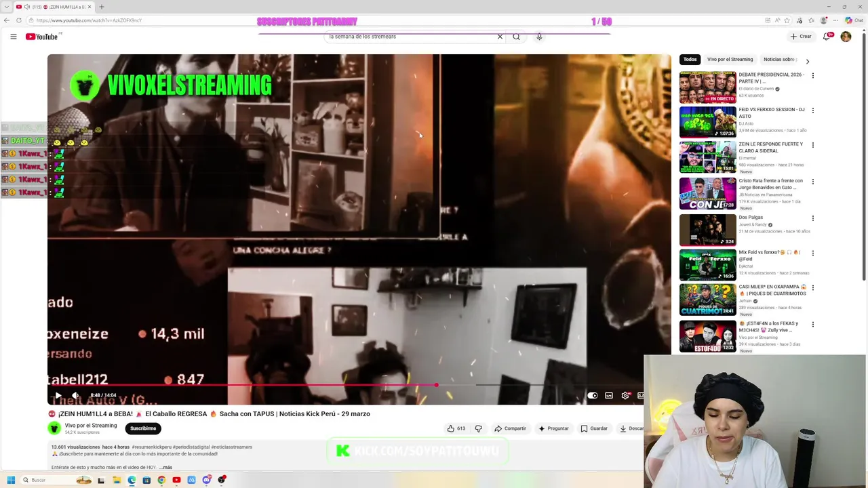Open options menu for ZEIN LE RESPONDE
Image resolution: width=868 pixels, height=488 pixels.
813,145
